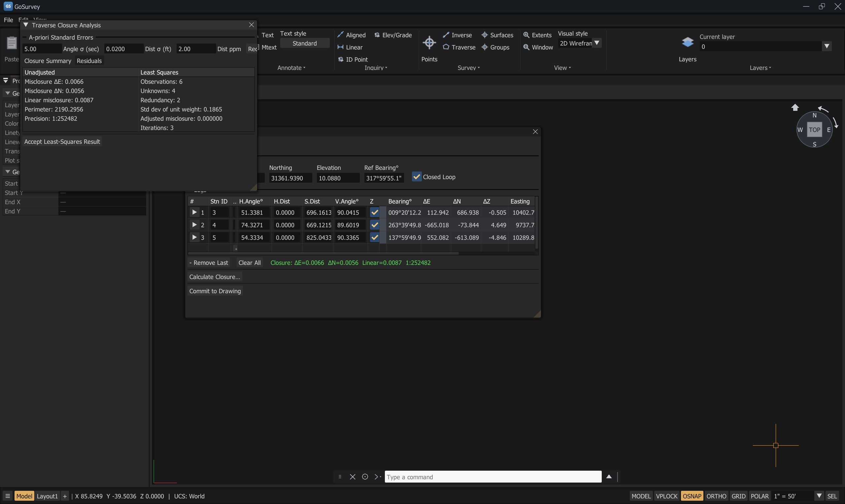The width and height of the screenshot is (845, 504).
Task: Toggle GRID display
Action: point(738,496)
